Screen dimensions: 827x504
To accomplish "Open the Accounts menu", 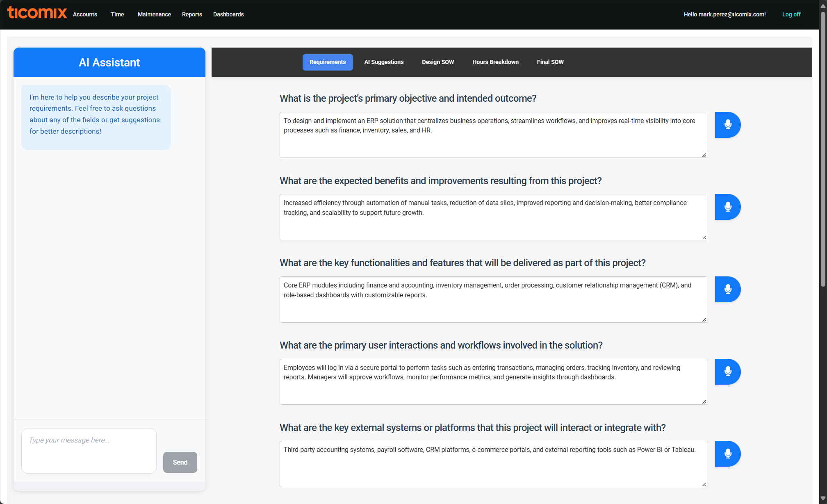I will point(85,14).
